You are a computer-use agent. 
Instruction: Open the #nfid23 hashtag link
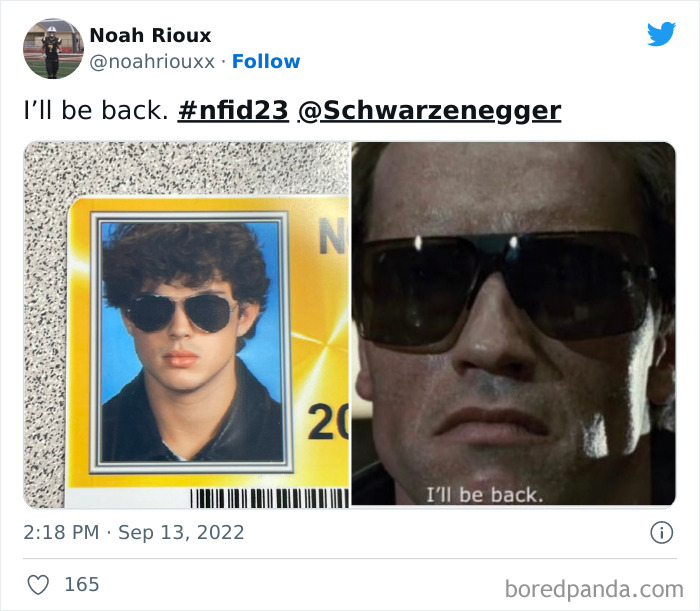[233, 110]
